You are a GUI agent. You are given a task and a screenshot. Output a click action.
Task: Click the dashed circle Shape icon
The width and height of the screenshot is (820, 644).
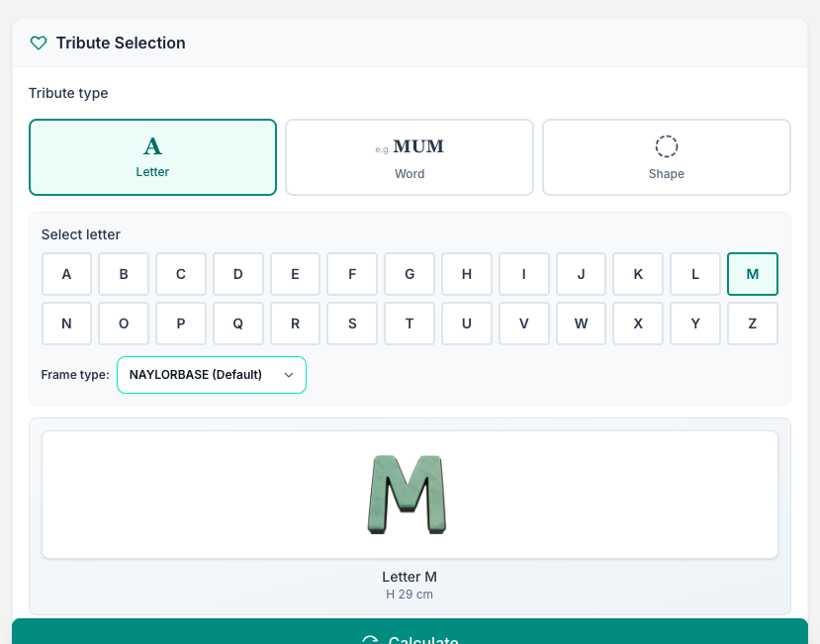click(667, 146)
